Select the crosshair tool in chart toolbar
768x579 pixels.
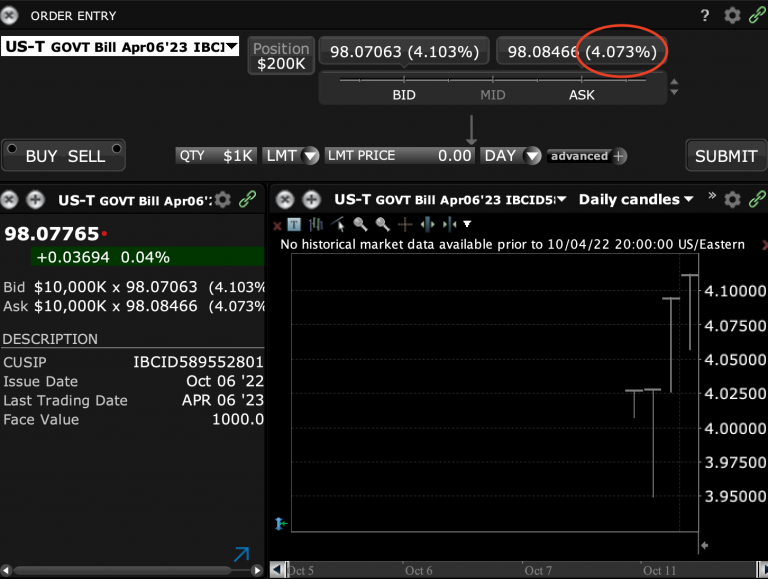[x=405, y=224]
